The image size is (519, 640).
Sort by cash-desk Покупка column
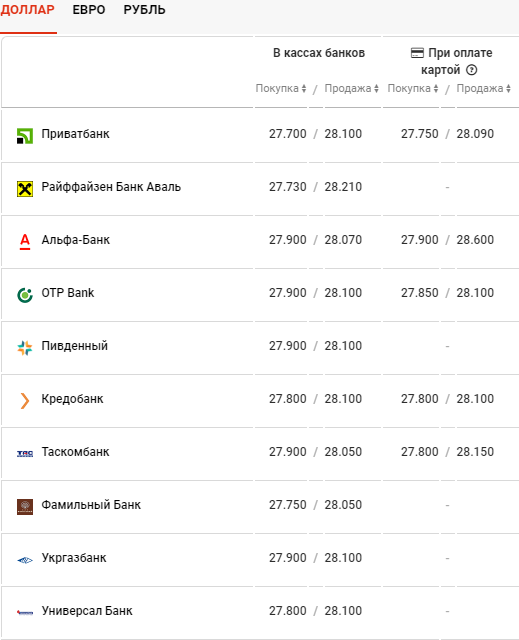[x=281, y=88]
